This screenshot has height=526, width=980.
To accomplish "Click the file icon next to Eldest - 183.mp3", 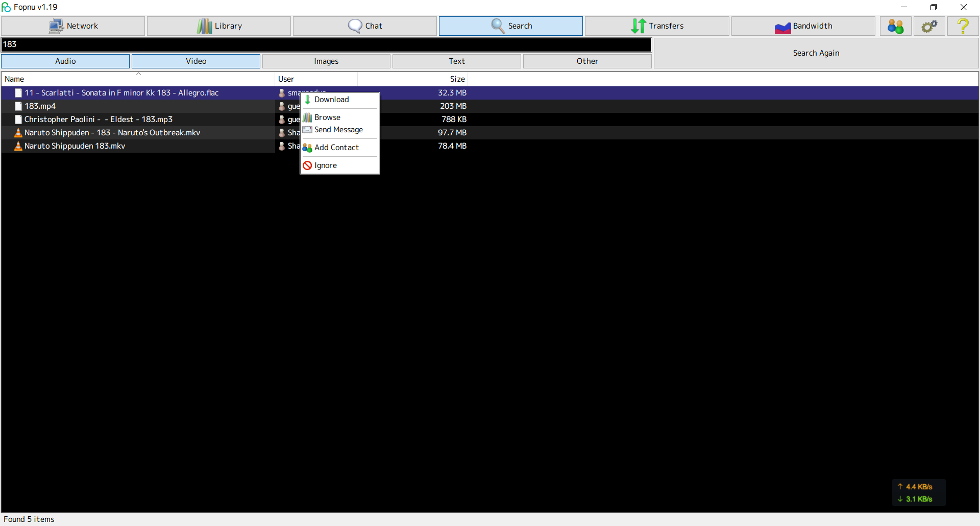I will click(18, 119).
